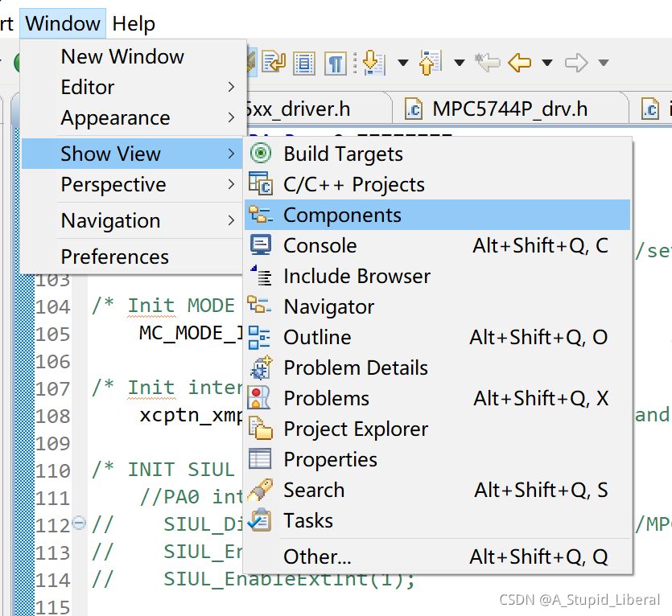Show the Problems view
This screenshot has height=616, width=672.
click(437, 398)
